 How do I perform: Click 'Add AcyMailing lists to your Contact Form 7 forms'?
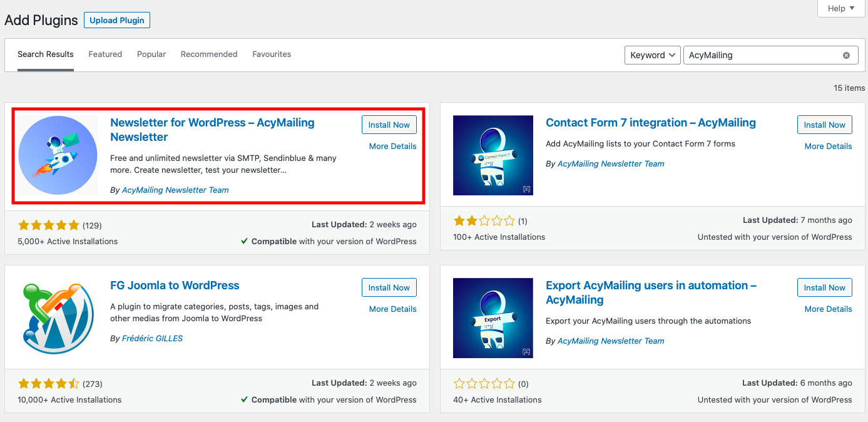[x=640, y=143]
